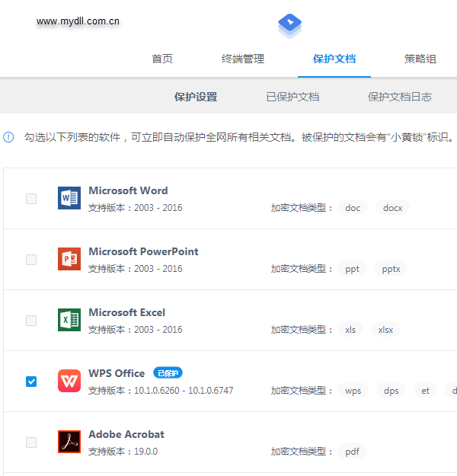
Task: Click the xlsx file type tag
Action: click(385, 330)
